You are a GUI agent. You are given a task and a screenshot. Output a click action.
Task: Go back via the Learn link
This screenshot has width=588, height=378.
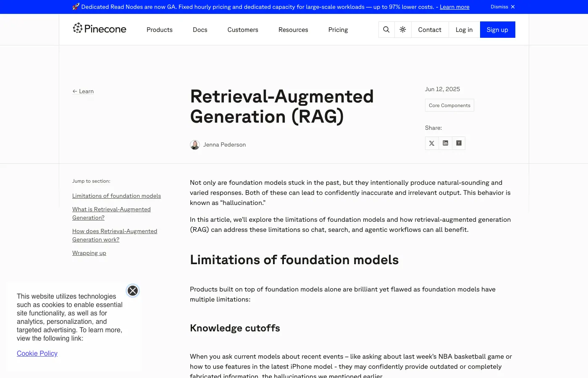(83, 91)
